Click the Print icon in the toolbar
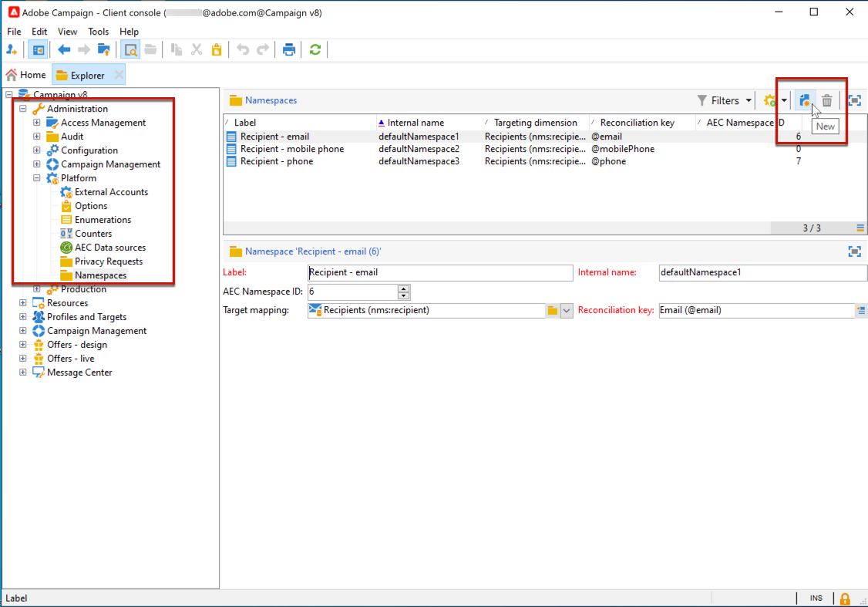This screenshot has height=607, width=868. (x=289, y=50)
